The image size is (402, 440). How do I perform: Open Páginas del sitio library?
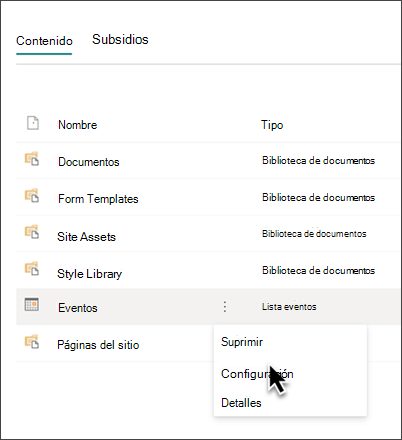coord(98,345)
